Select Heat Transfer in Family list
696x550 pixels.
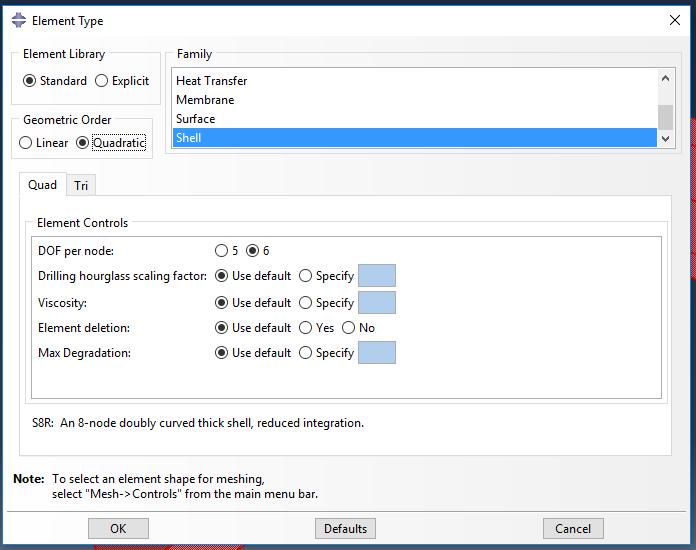click(x=415, y=81)
